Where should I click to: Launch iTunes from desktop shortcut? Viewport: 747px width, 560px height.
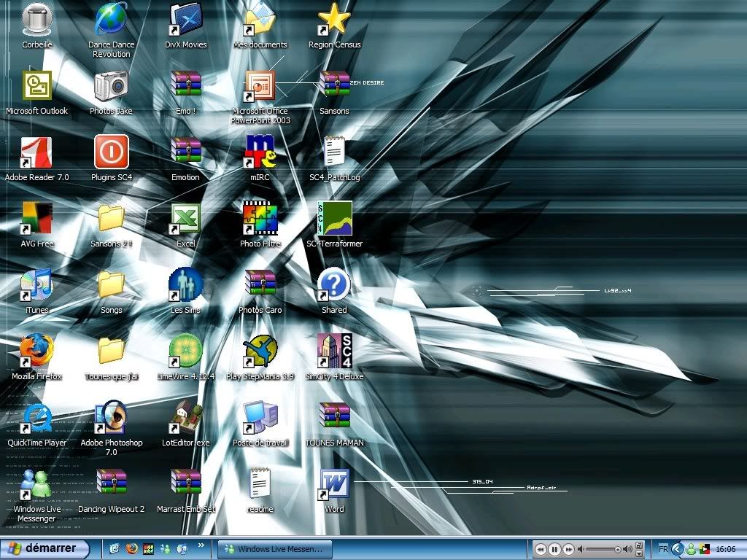click(36, 292)
